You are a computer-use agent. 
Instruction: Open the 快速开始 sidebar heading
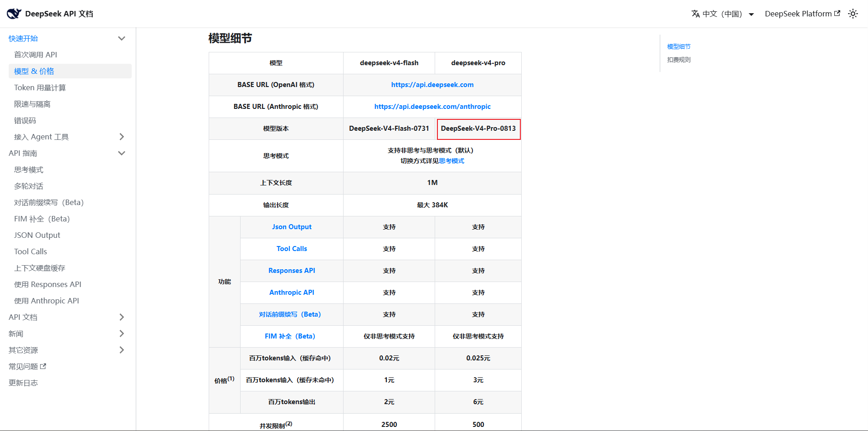(23, 38)
